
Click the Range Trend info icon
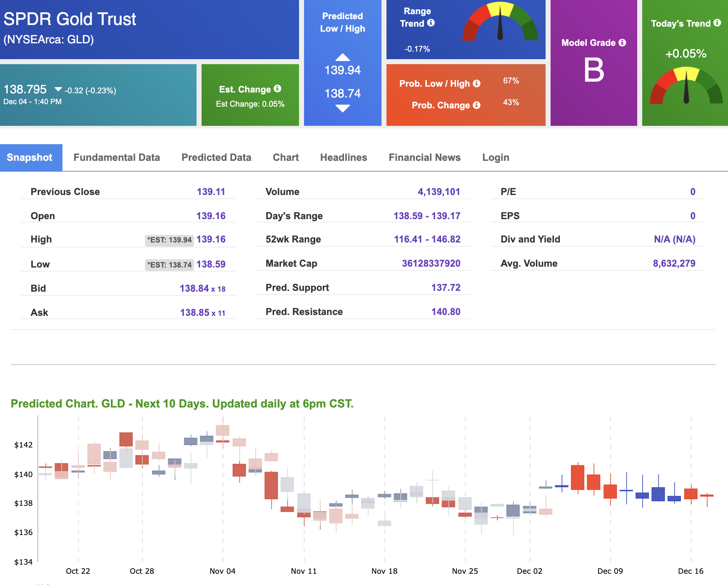(x=431, y=23)
